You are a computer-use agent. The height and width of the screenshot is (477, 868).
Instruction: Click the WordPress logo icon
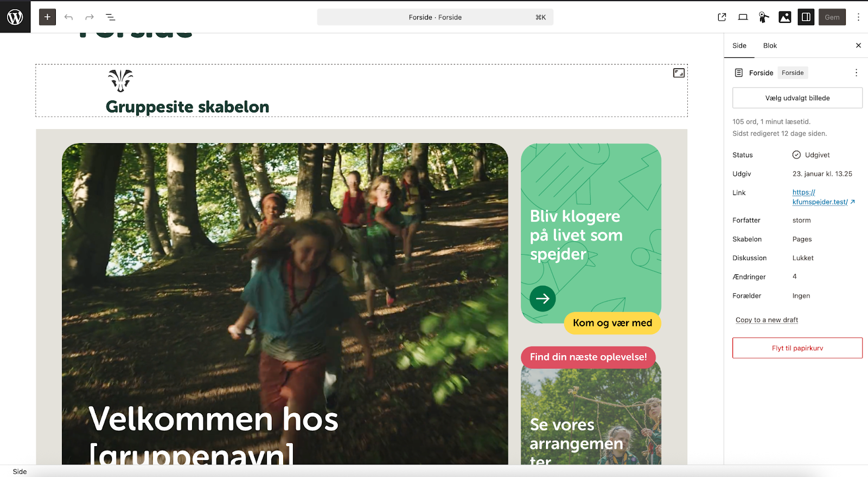[15, 17]
